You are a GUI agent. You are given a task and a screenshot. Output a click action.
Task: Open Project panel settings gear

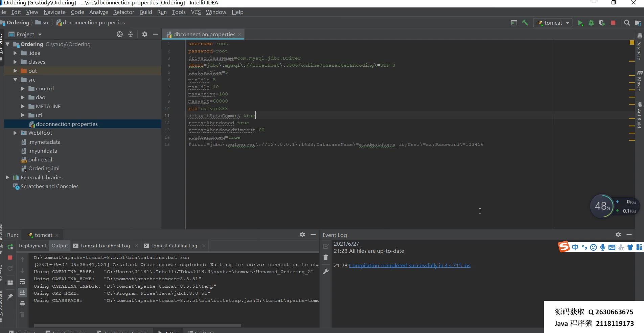pos(145,34)
